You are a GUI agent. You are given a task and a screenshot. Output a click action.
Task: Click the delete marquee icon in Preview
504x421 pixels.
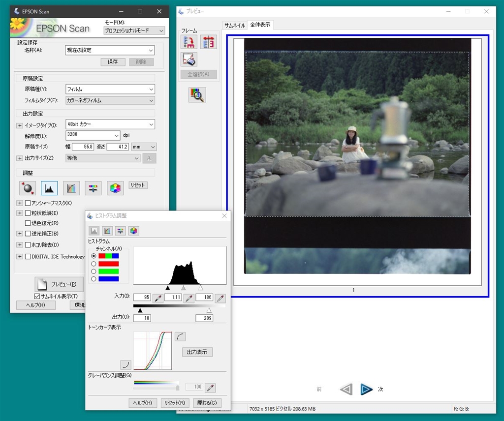(x=189, y=60)
